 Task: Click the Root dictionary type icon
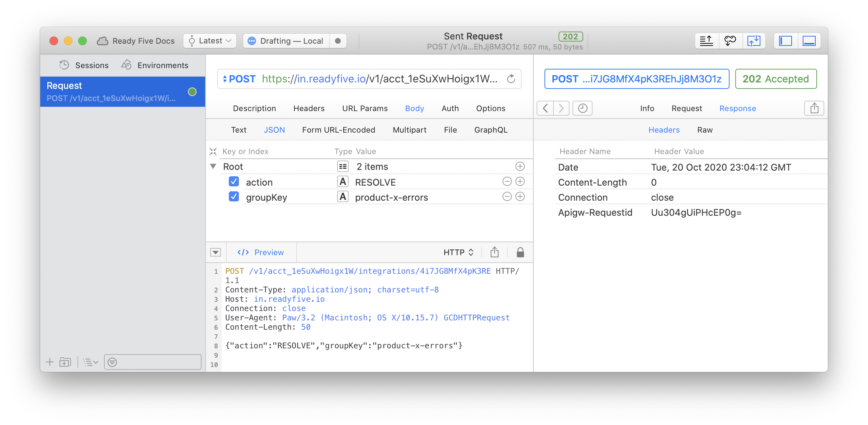(343, 166)
